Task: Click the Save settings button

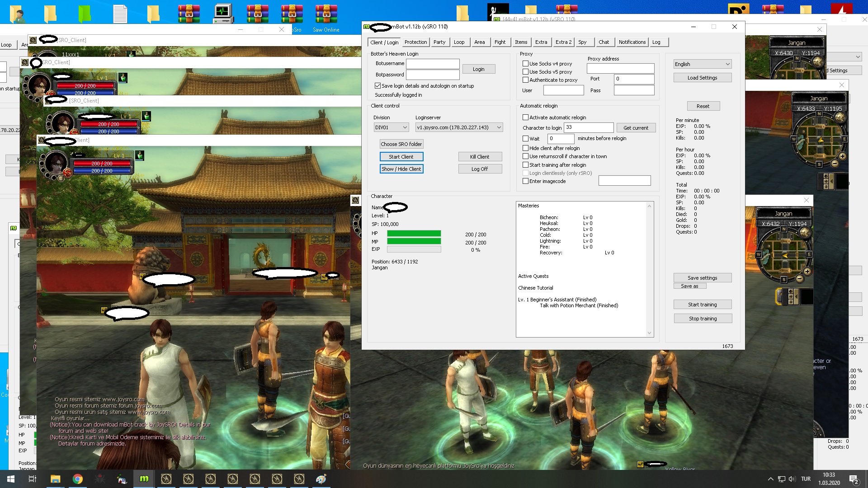Action: [x=703, y=278]
